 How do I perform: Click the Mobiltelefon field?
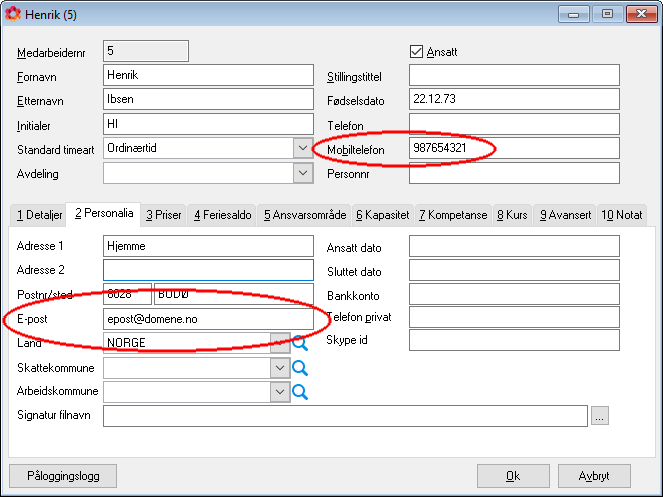[514, 148]
